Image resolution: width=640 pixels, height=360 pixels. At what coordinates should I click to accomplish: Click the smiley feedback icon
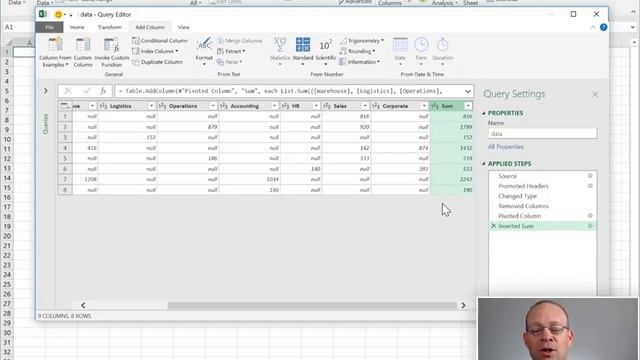(58, 14)
